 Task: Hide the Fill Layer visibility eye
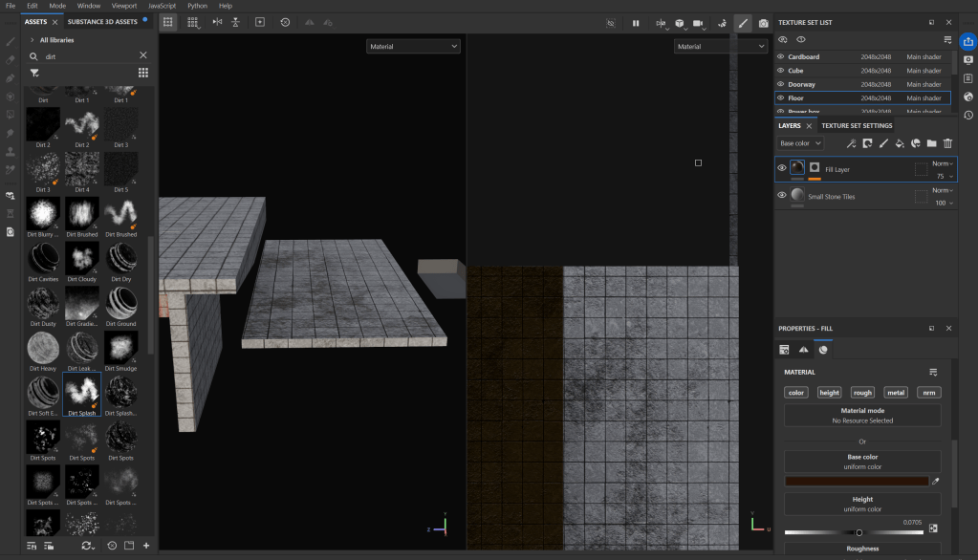(781, 168)
